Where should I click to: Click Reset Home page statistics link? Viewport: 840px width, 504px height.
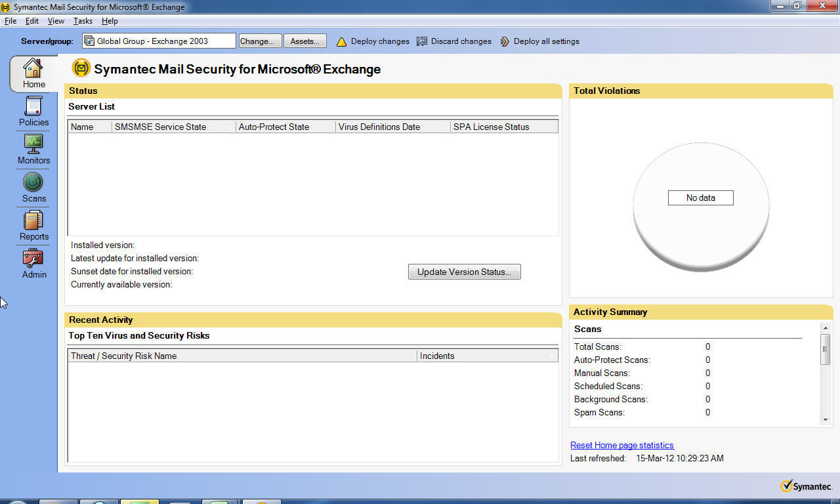click(622, 445)
